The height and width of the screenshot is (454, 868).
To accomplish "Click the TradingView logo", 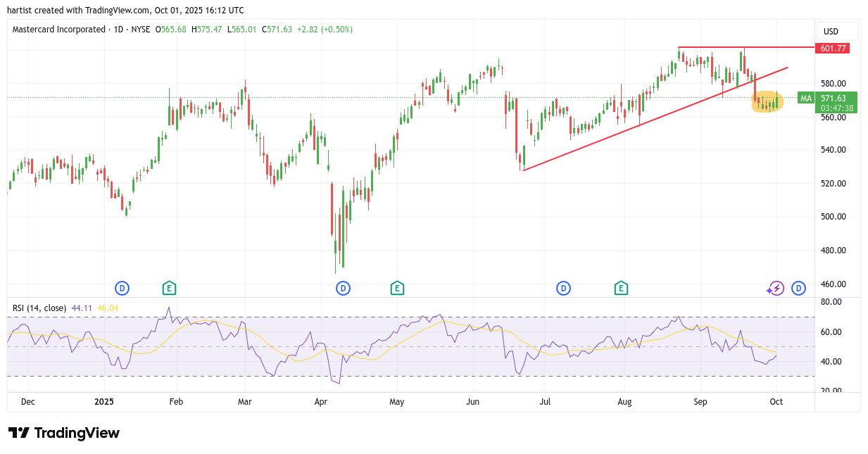I will (x=64, y=433).
